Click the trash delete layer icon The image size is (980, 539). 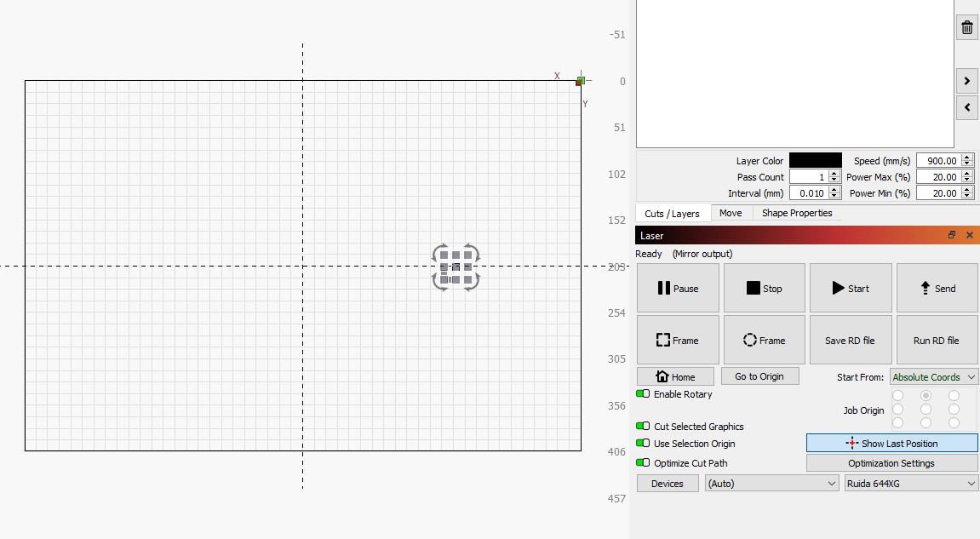point(967,27)
